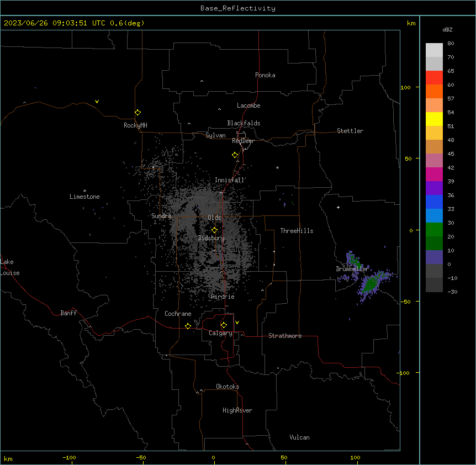
Task: Click the yellow V marker east of Calgary
Action: (237, 323)
